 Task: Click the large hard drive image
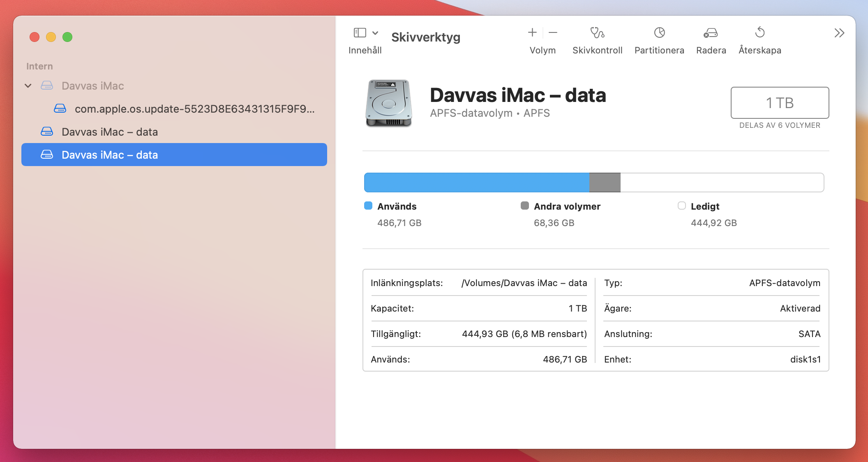coord(388,103)
